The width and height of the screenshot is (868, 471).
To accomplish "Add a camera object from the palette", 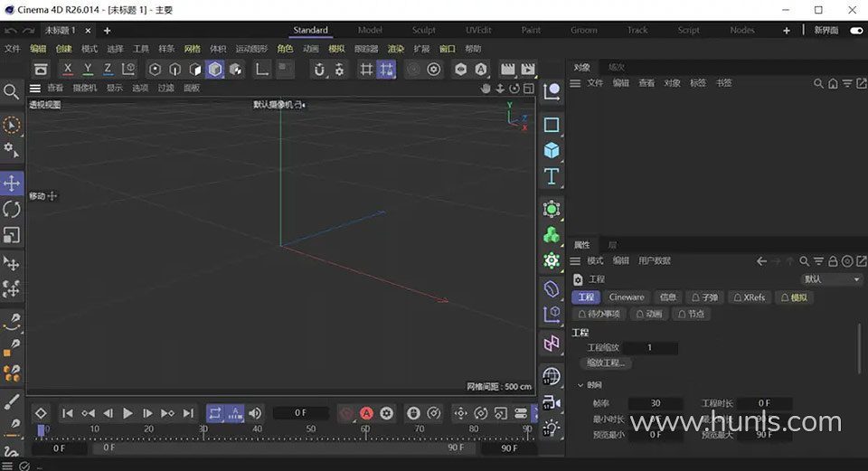I will pyautogui.click(x=552, y=401).
